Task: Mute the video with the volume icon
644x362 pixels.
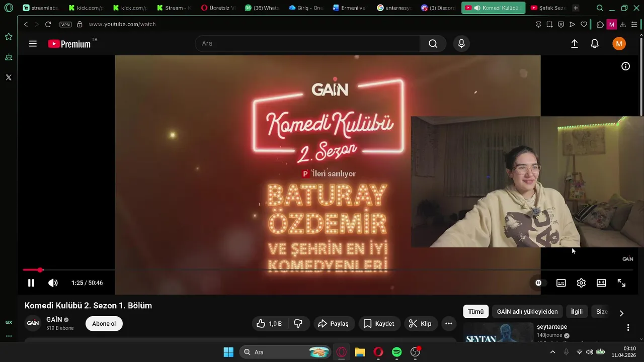Action: click(x=53, y=283)
